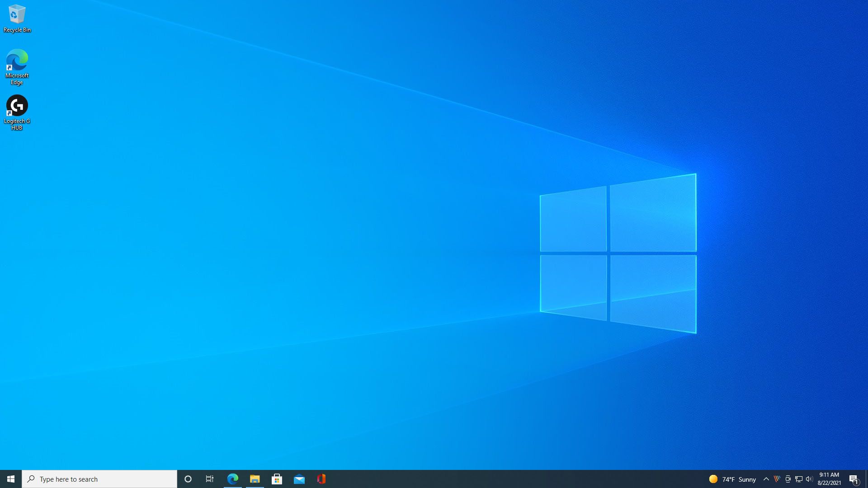The image size is (868, 488).
Task: Click the date and time display
Action: [x=830, y=479]
